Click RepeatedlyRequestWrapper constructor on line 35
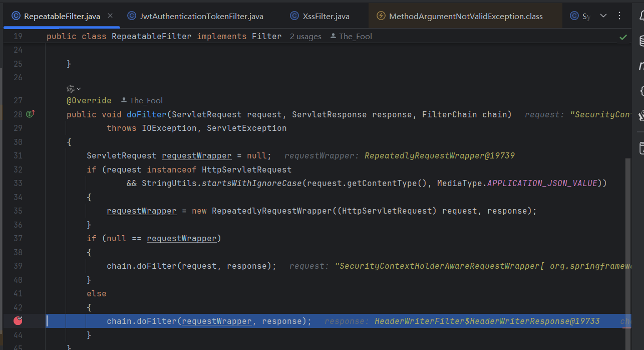Image resolution: width=644 pixels, height=350 pixels. pyautogui.click(x=272, y=211)
